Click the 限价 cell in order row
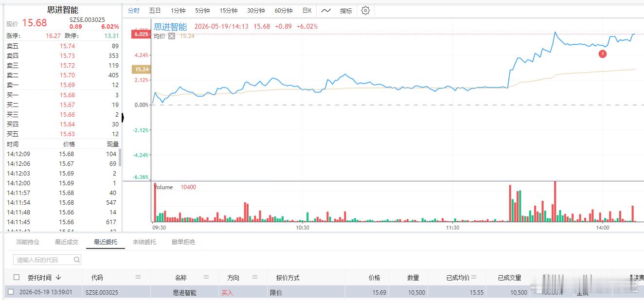This screenshot has height=300, width=644. tap(276, 293)
